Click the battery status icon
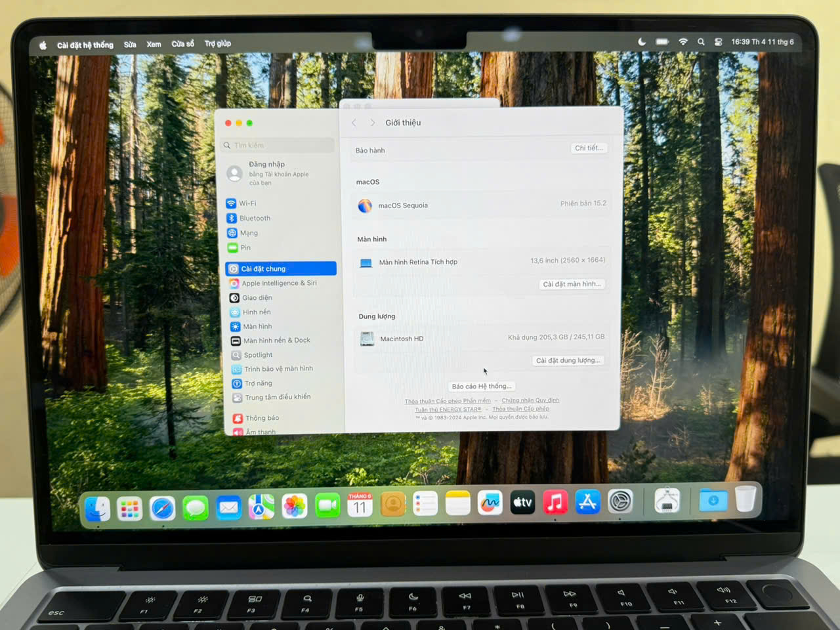This screenshot has width=840, height=630. (x=662, y=41)
